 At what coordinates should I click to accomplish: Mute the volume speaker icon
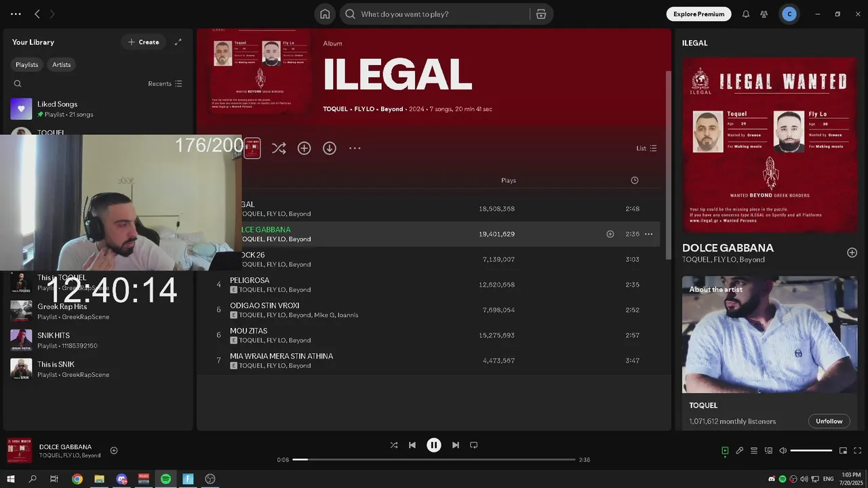coord(783,451)
